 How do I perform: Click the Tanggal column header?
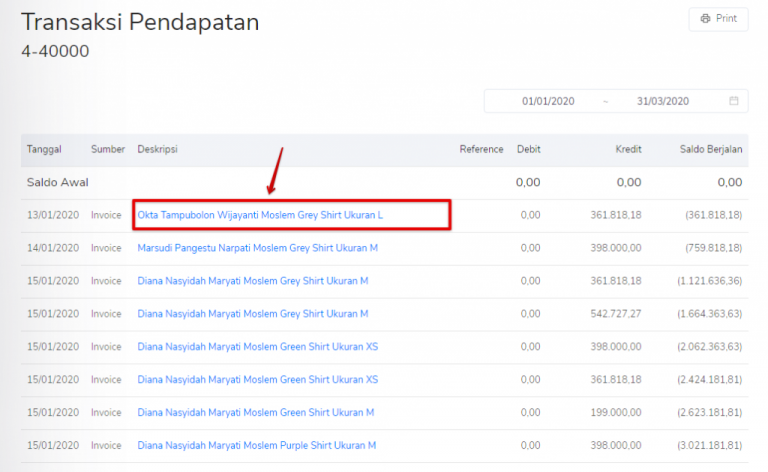point(44,149)
